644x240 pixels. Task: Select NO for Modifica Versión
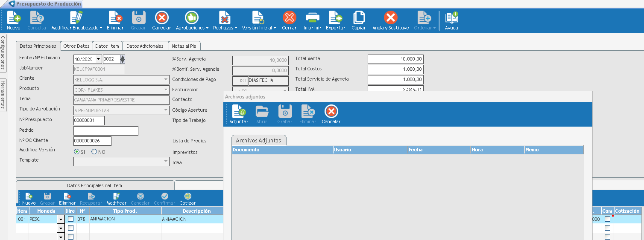[x=94, y=152]
